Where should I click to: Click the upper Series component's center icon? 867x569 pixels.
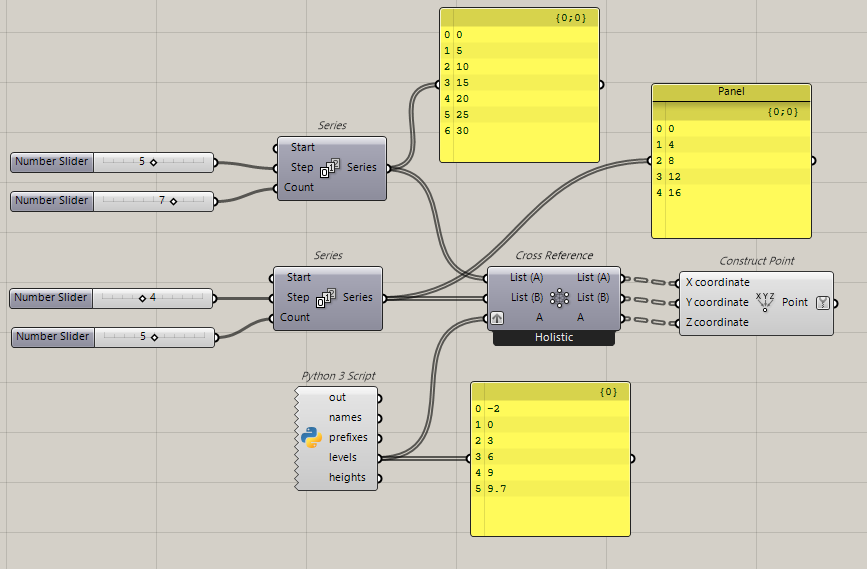coord(330,168)
